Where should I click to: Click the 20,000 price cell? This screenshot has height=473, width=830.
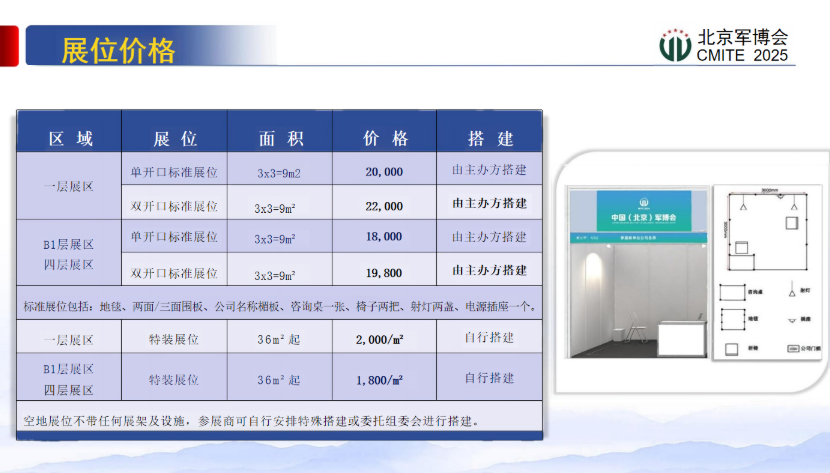(x=385, y=172)
